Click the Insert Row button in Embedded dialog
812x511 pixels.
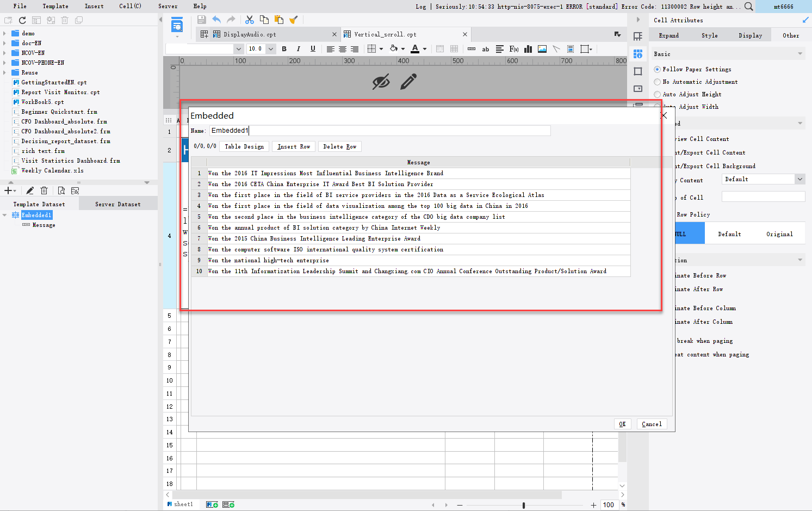click(293, 146)
